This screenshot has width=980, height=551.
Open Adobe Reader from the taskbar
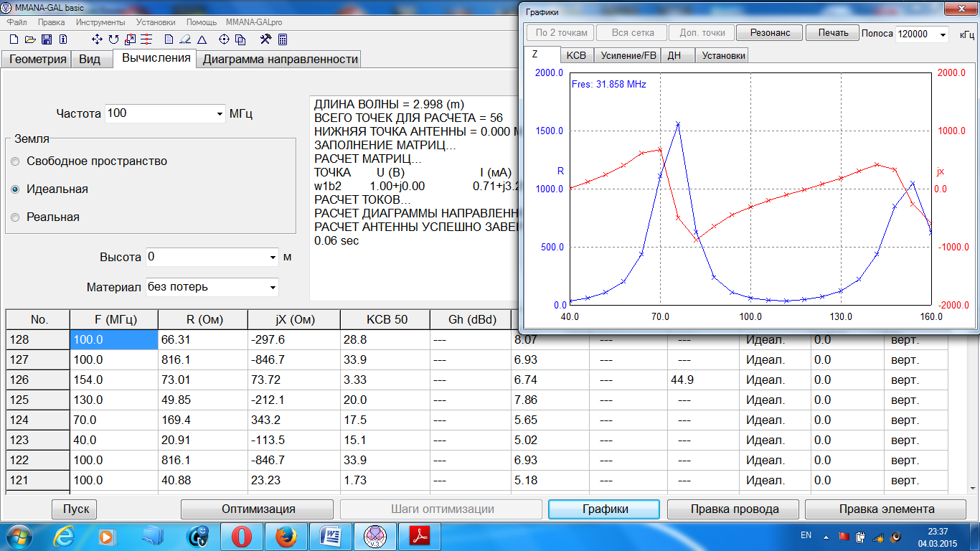(420, 536)
